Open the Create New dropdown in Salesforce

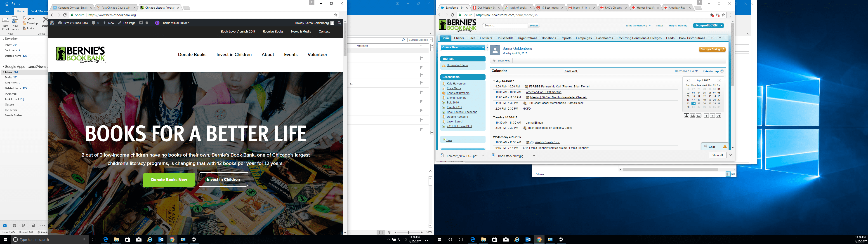[463, 47]
